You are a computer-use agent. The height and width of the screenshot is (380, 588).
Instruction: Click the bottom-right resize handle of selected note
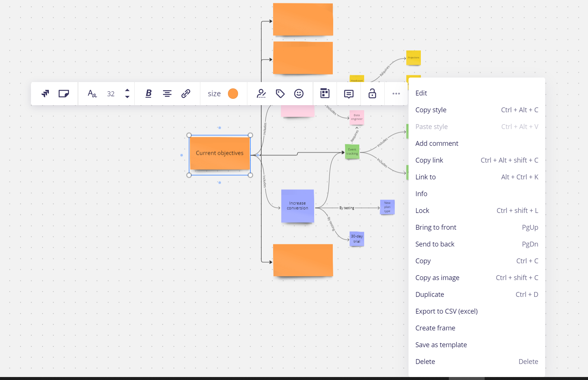pyautogui.click(x=250, y=175)
